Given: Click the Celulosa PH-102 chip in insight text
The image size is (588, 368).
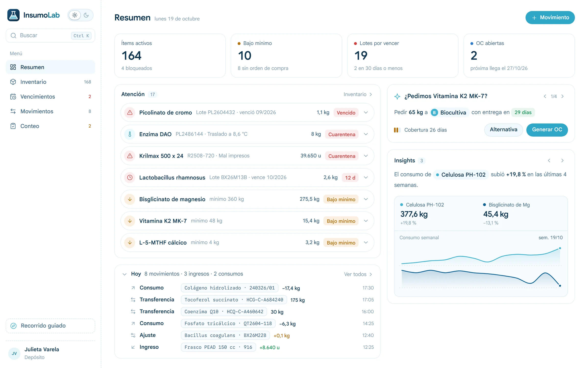Looking at the screenshot, I should pyautogui.click(x=461, y=175).
